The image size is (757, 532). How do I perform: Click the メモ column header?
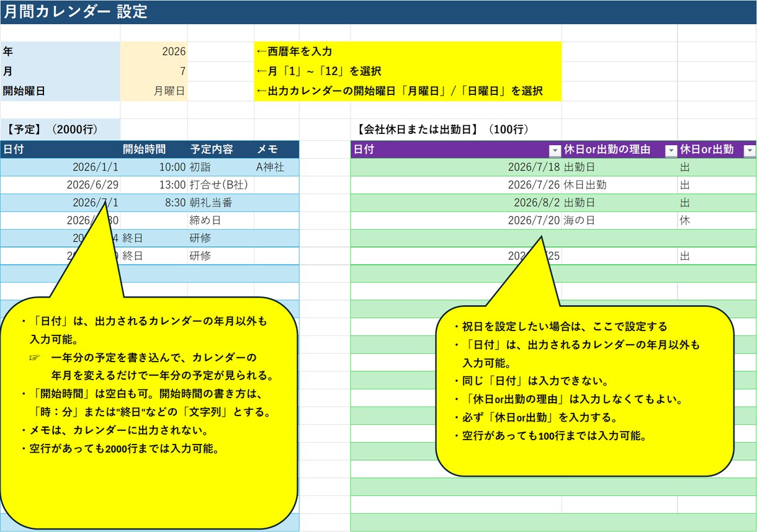tap(277, 149)
